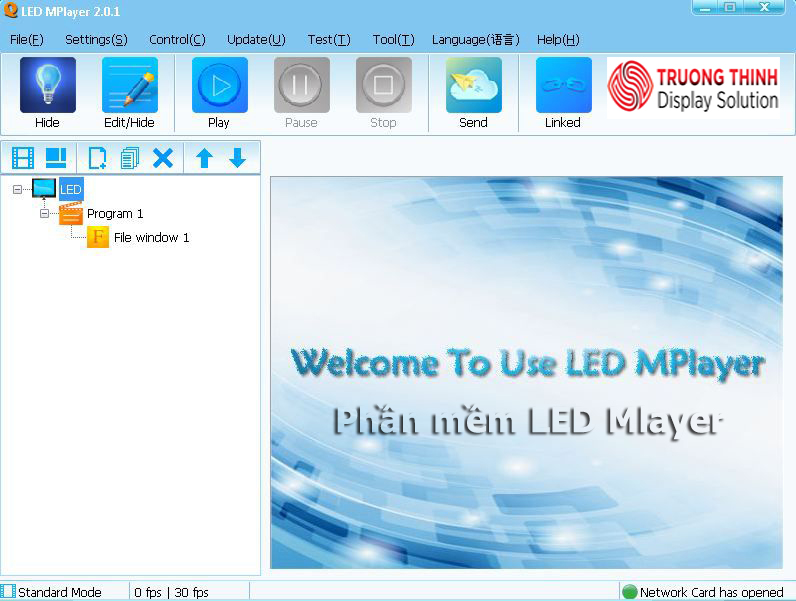The image size is (796, 601).
Task: Click 'Network Card has opened' status text
Action: click(712, 592)
